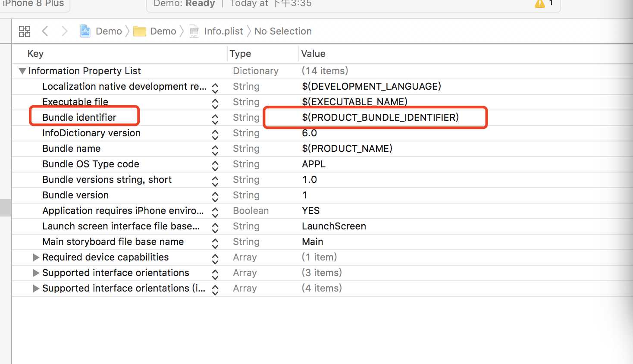633x364 pixels.
Task: Click the yellow warning triangle icon
Action: tap(539, 4)
